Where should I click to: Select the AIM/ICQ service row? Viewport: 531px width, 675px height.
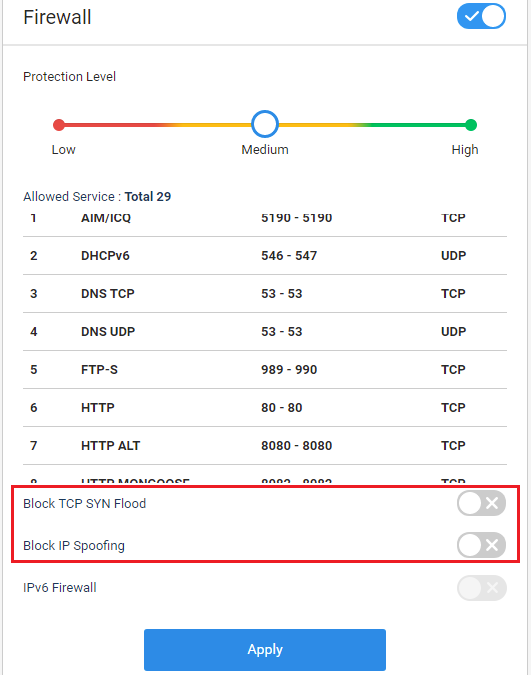coord(265,217)
